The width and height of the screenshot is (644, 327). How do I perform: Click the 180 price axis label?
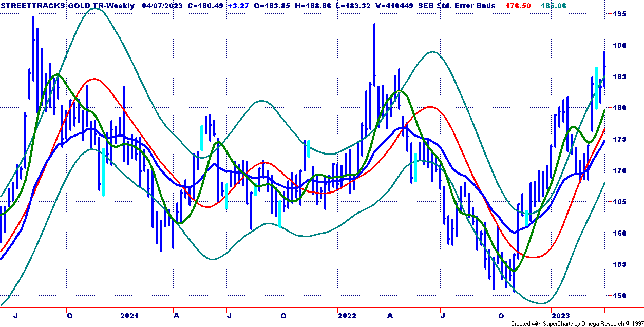click(620, 108)
